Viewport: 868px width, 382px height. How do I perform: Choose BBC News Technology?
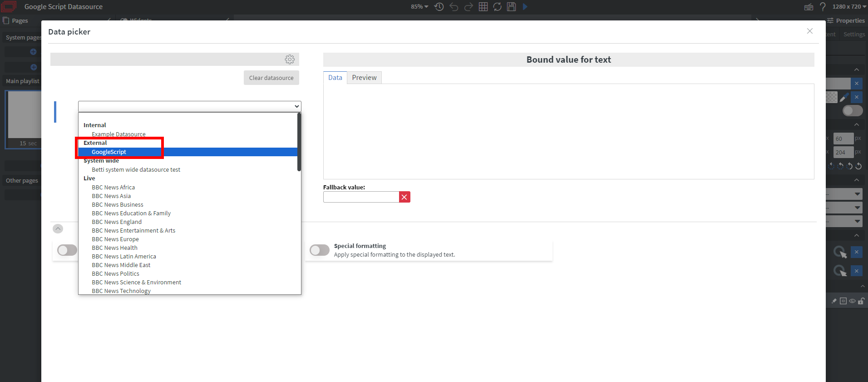pyautogui.click(x=121, y=291)
